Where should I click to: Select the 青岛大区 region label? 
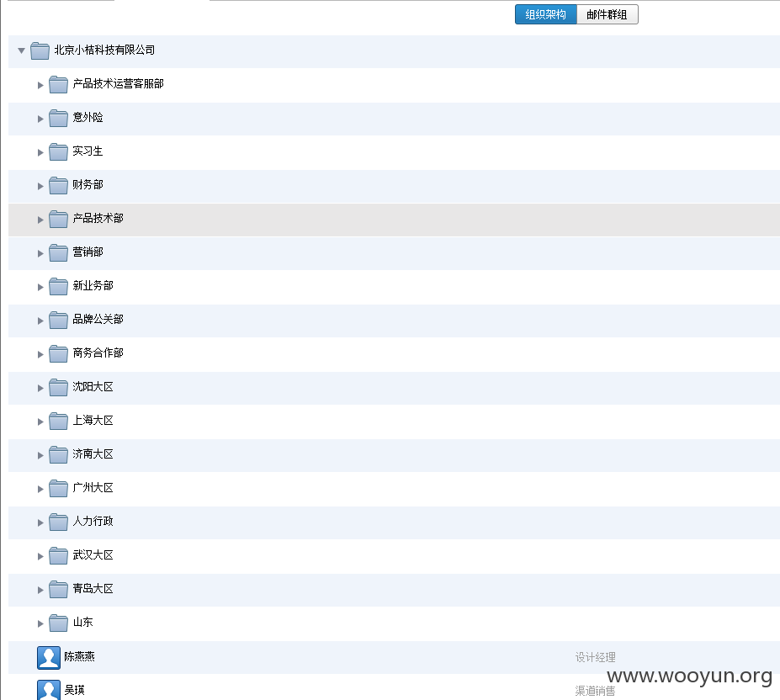93,589
